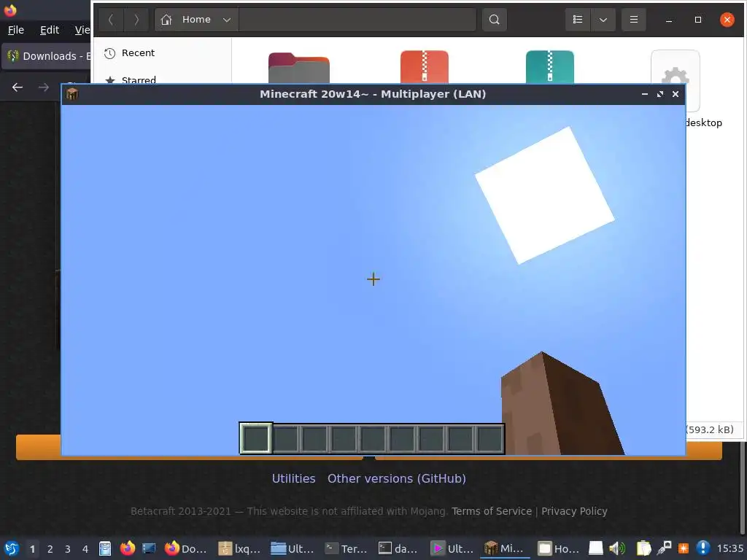This screenshot has width=747, height=560.
Task: Open the Home location dropdown arrow
Action: (x=227, y=20)
